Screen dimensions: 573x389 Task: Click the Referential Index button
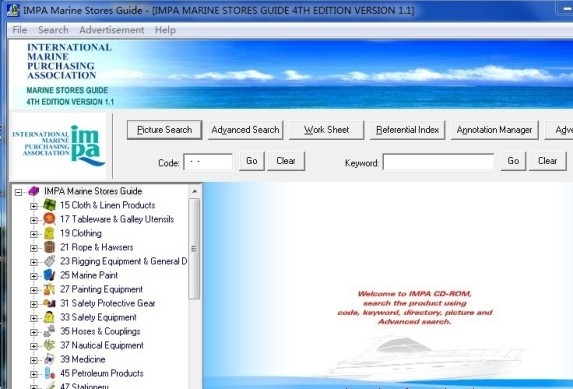(407, 130)
